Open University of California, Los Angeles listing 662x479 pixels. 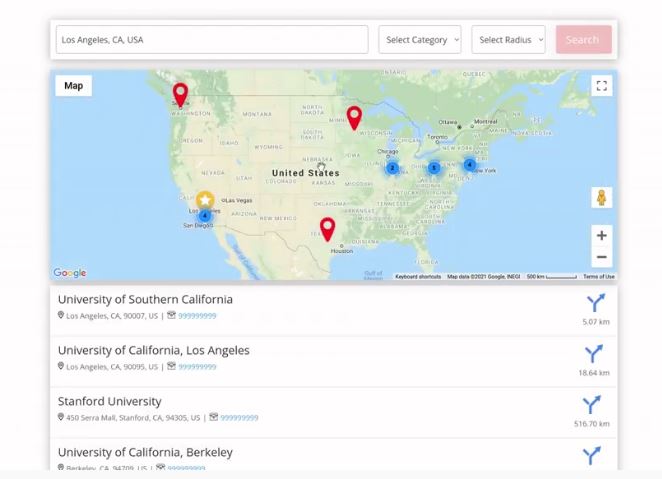154,350
